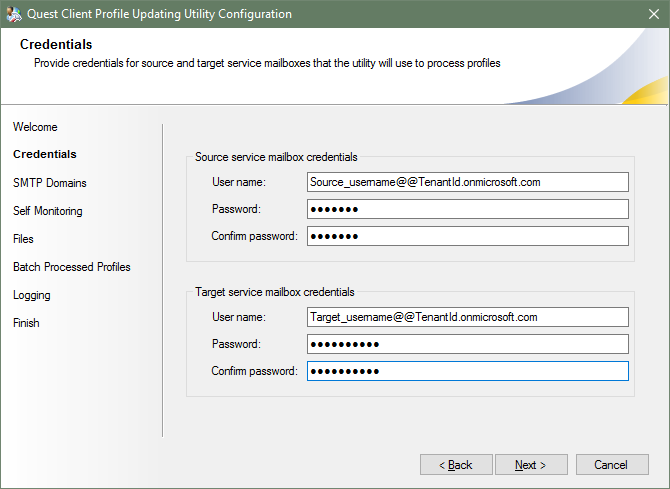
Task: Click the Quest utility title bar icon
Action: [x=14, y=14]
